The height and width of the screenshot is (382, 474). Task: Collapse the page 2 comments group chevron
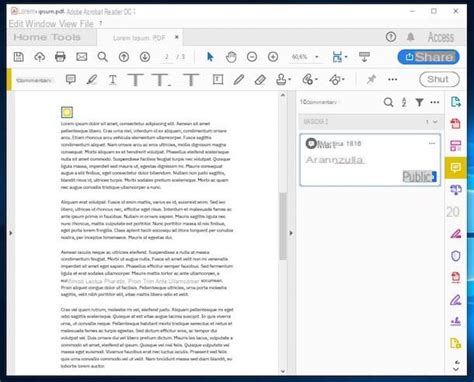coord(435,122)
